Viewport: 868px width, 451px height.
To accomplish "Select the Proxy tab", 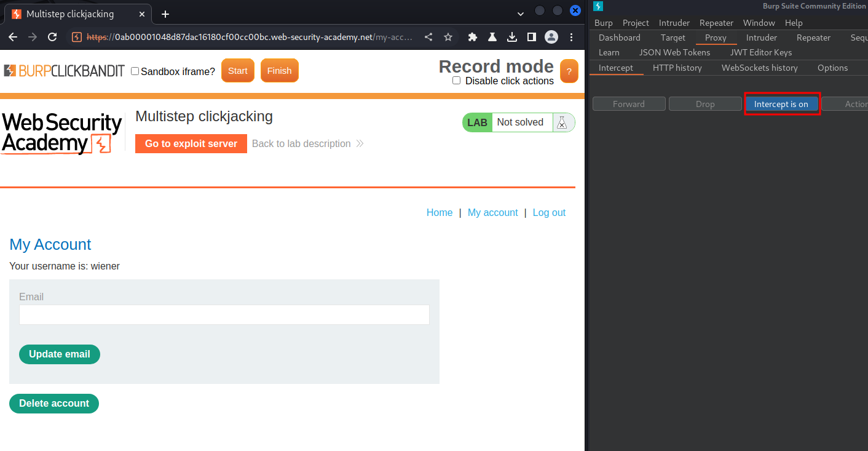I will (x=716, y=38).
